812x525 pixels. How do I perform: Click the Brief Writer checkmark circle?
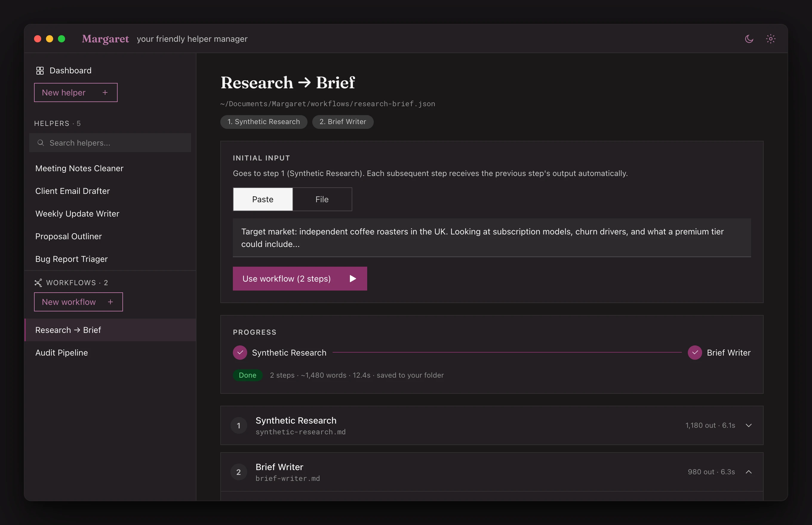(x=695, y=353)
